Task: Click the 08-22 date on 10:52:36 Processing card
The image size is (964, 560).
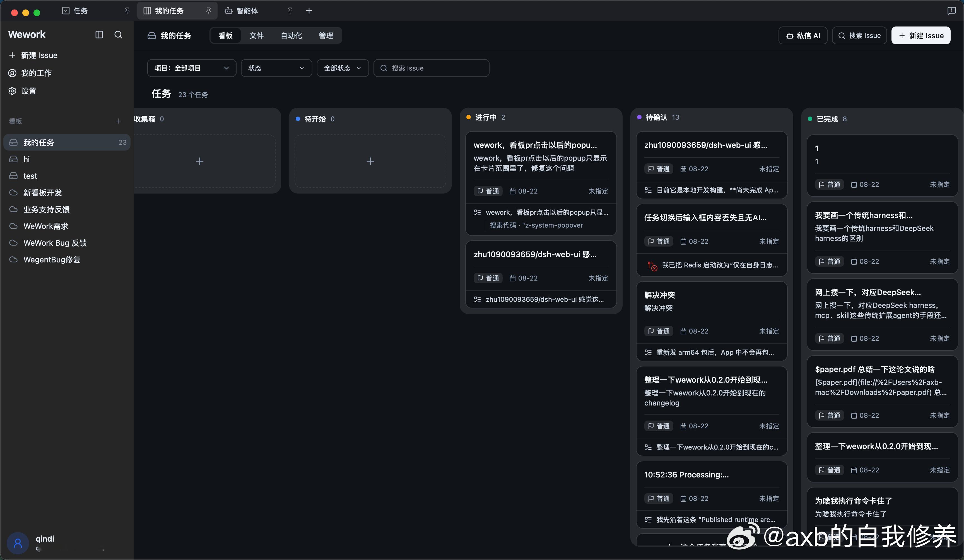Action: coord(694,499)
